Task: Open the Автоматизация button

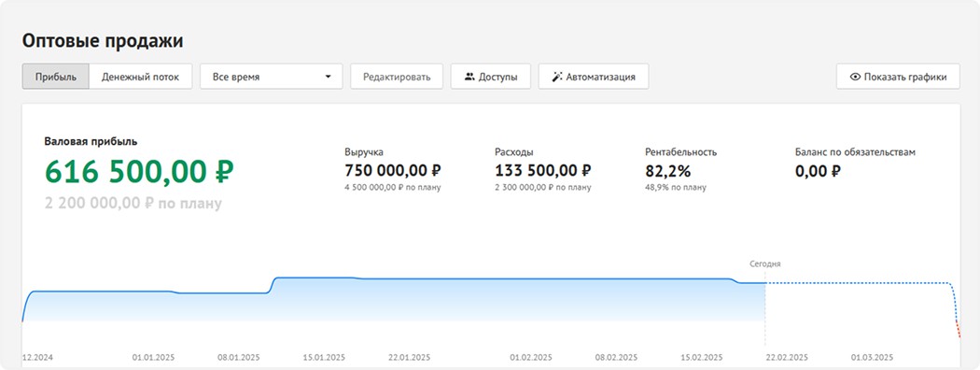Action: click(x=593, y=77)
